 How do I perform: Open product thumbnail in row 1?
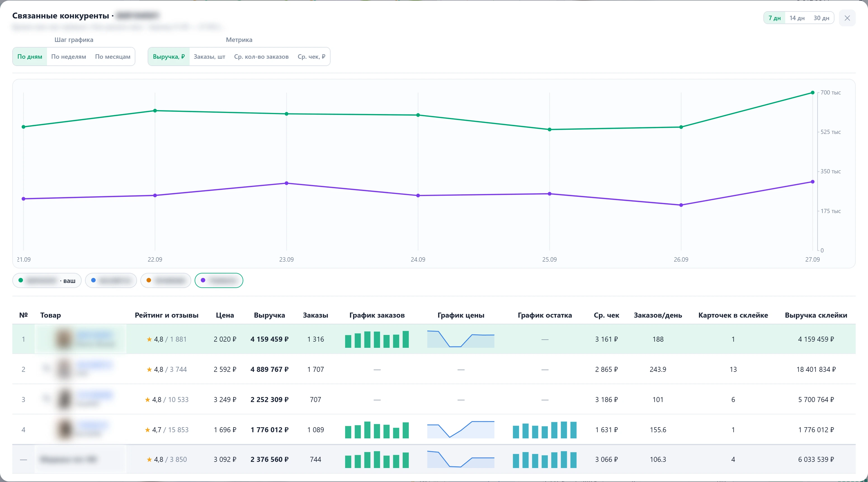pos(64,339)
